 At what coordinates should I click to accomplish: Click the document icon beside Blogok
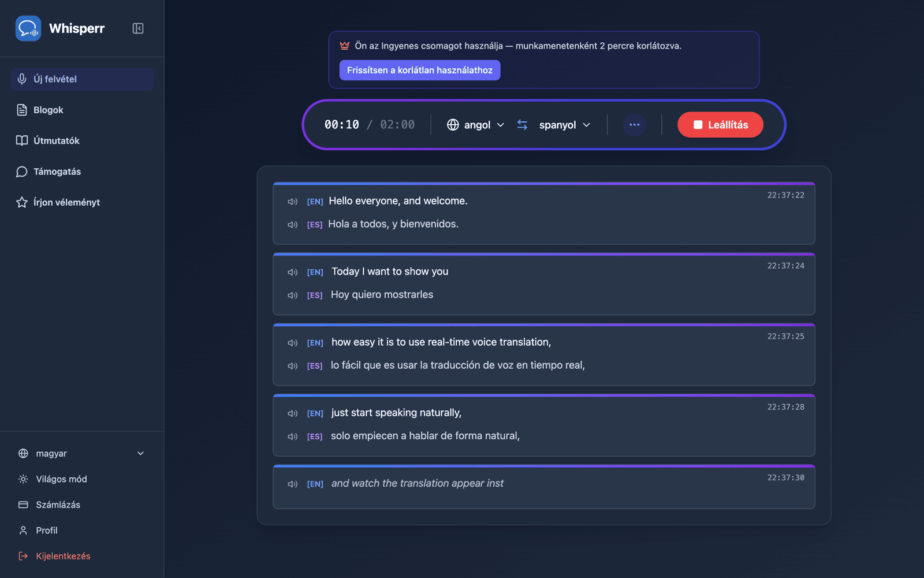point(22,110)
